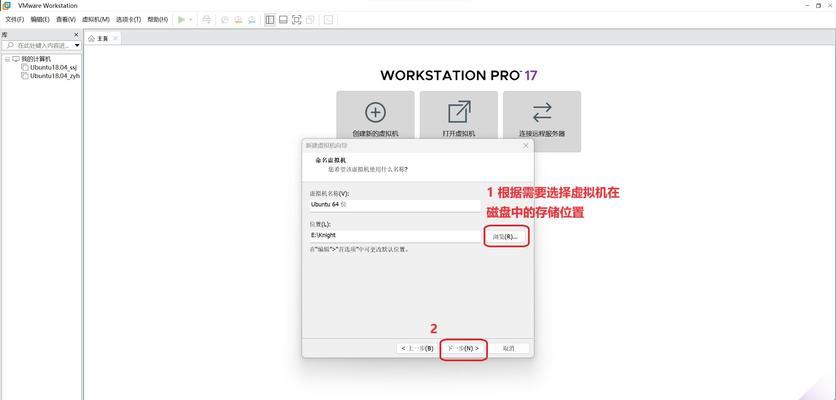Click the revert snapshot toolbar icon
The image size is (836, 400).
coord(238,20)
